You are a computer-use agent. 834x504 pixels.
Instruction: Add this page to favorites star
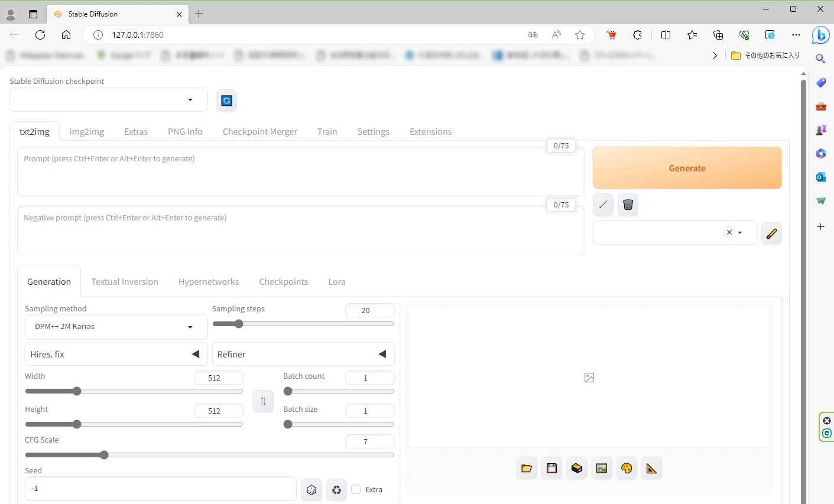coord(580,35)
